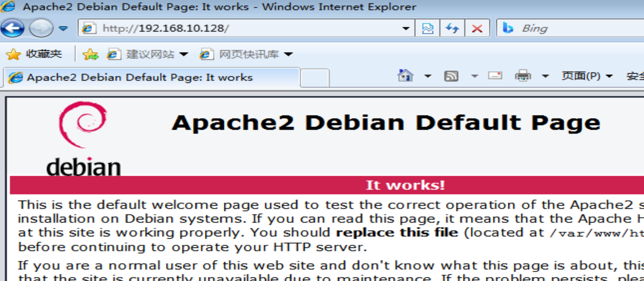The height and width of the screenshot is (281, 644).
Task: Open the 页面(P) Page menu
Action: [587, 76]
